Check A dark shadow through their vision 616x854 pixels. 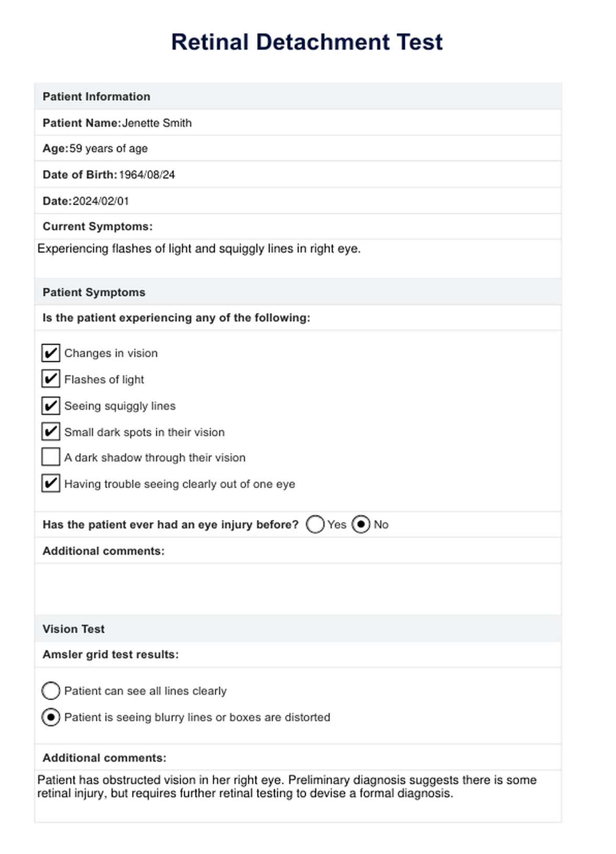click(51, 457)
